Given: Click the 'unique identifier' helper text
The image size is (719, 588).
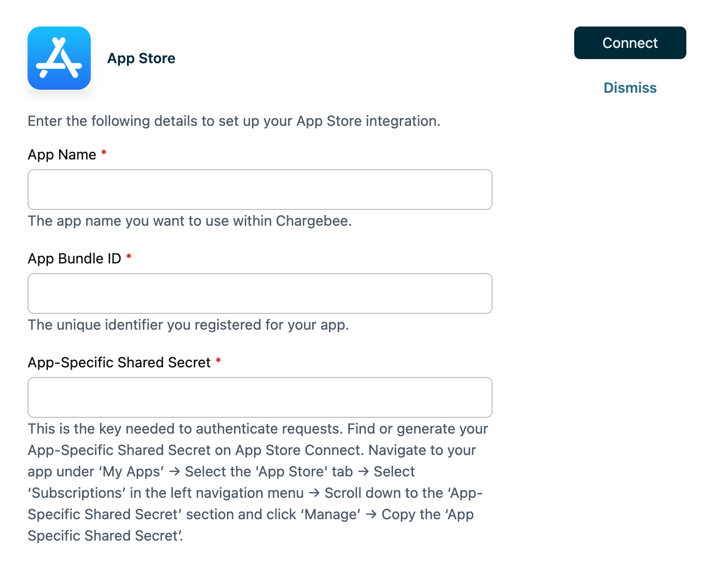Looking at the screenshot, I should click(x=188, y=325).
